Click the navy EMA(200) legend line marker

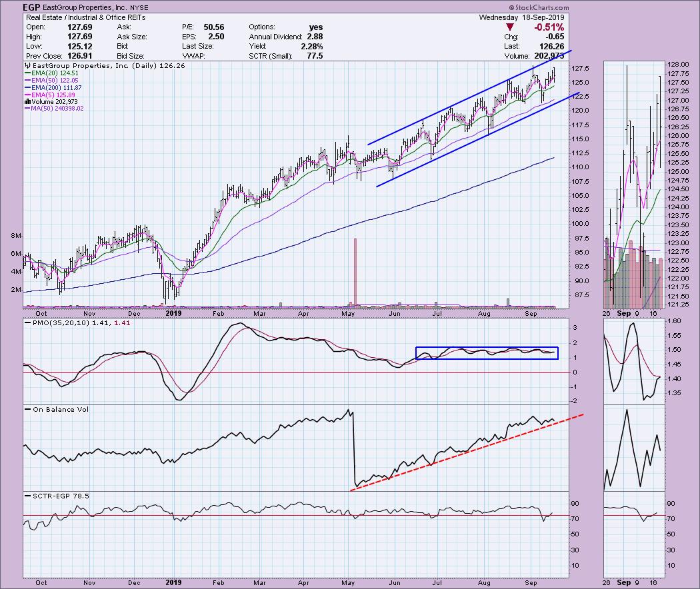tap(27, 88)
